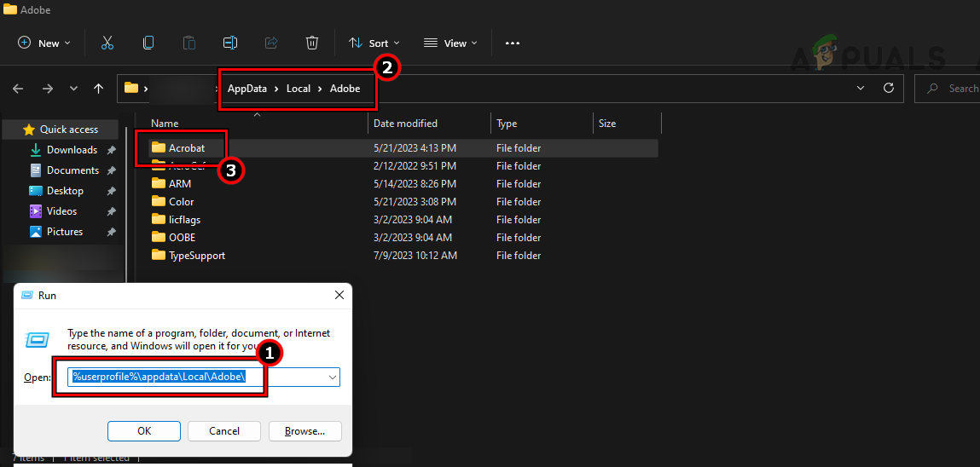
Task: Open Desktop in Quick access
Action: [65, 190]
